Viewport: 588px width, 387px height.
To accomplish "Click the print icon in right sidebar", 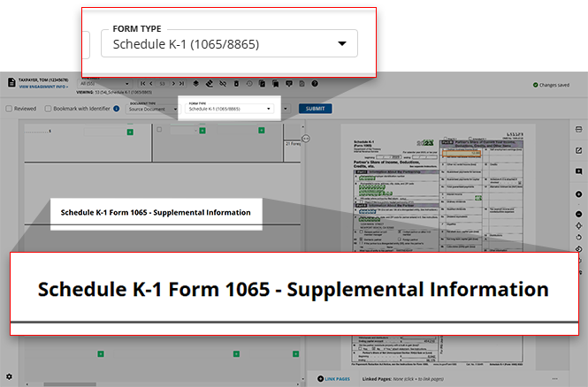I will click(x=578, y=130).
